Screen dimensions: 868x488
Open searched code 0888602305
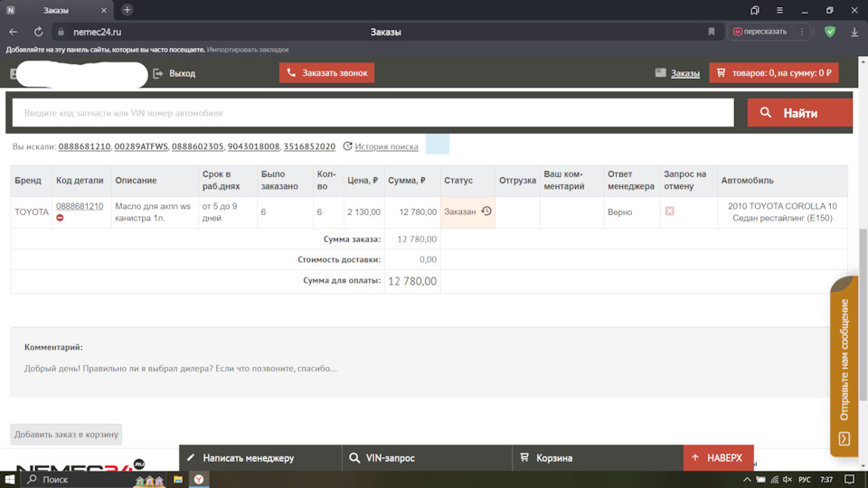tap(198, 146)
